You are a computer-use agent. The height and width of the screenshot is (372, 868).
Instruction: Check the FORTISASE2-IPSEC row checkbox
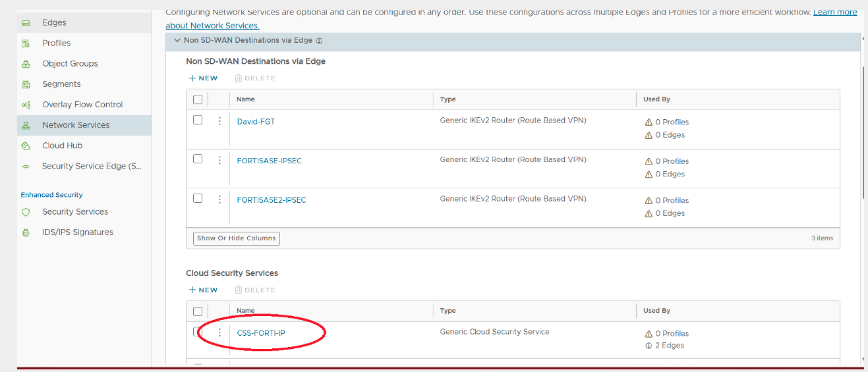(198, 198)
